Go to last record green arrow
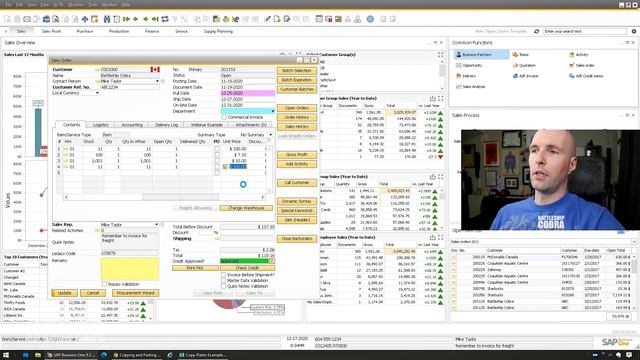This screenshot has width=640, height=360. pos(155,19)
